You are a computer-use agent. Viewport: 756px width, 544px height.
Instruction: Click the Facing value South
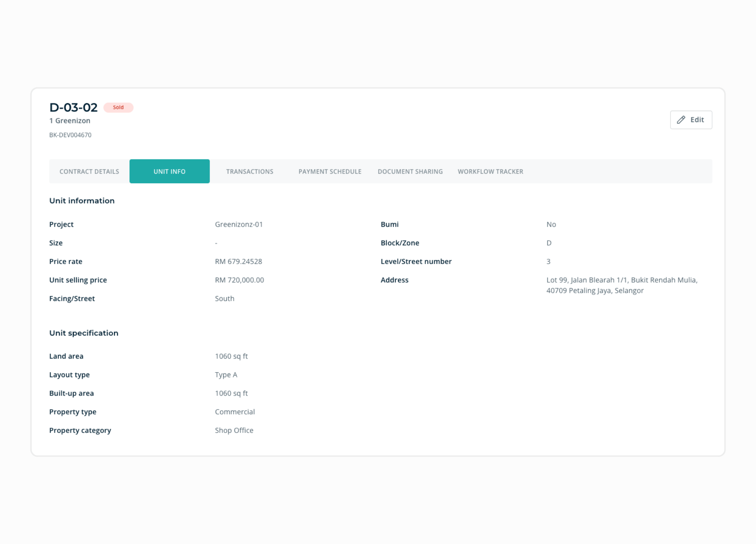(225, 298)
